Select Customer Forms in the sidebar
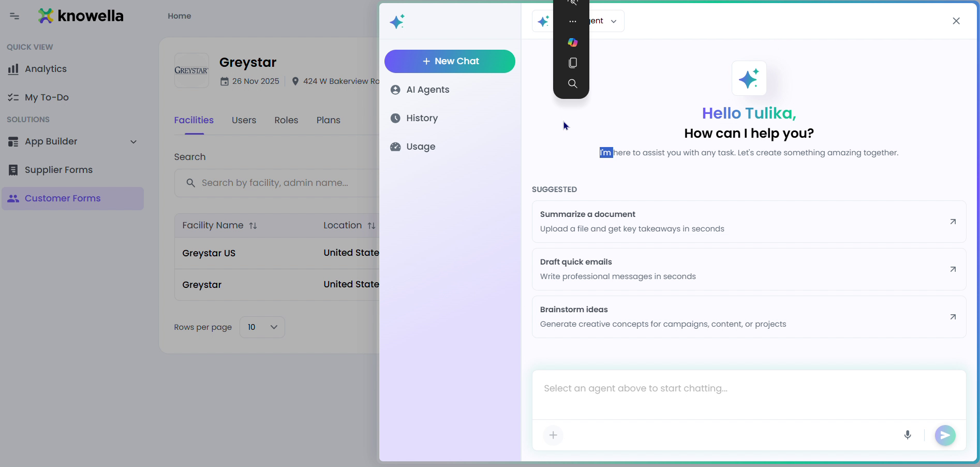Image resolution: width=980 pixels, height=467 pixels. pyautogui.click(x=72, y=198)
